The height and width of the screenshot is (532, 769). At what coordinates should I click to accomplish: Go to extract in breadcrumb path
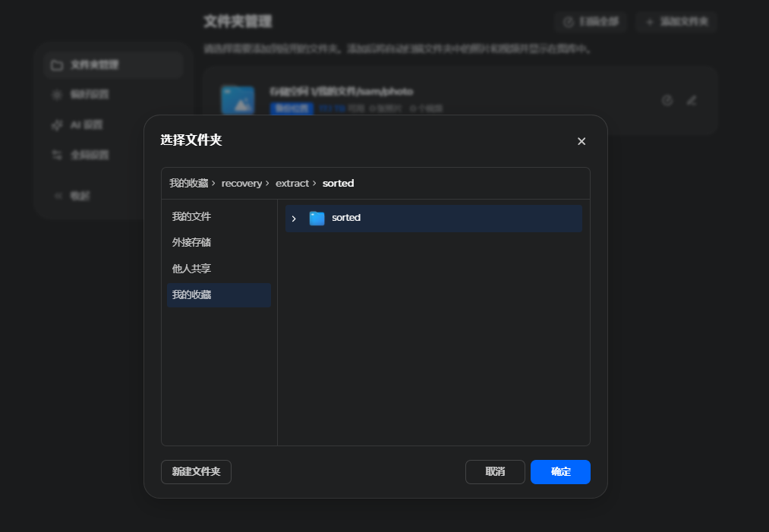click(292, 184)
